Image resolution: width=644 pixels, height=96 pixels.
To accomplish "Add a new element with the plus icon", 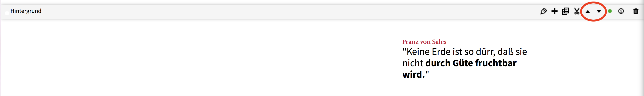I will pyautogui.click(x=554, y=11).
